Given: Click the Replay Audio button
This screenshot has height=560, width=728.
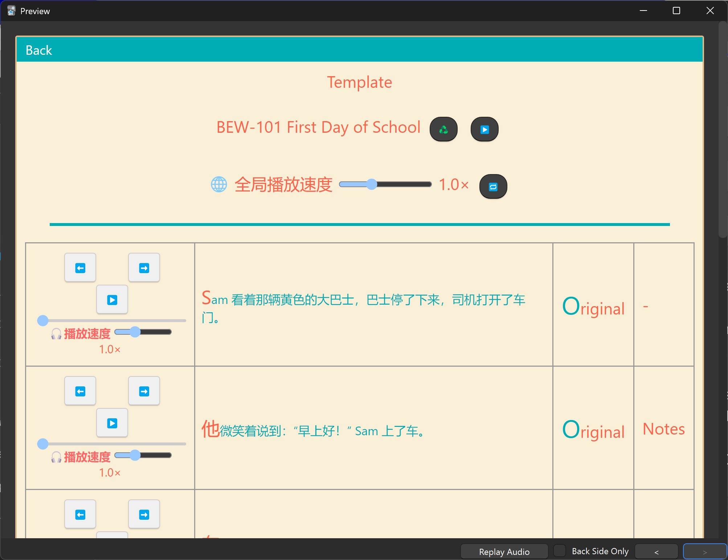Looking at the screenshot, I should (504, 552).
